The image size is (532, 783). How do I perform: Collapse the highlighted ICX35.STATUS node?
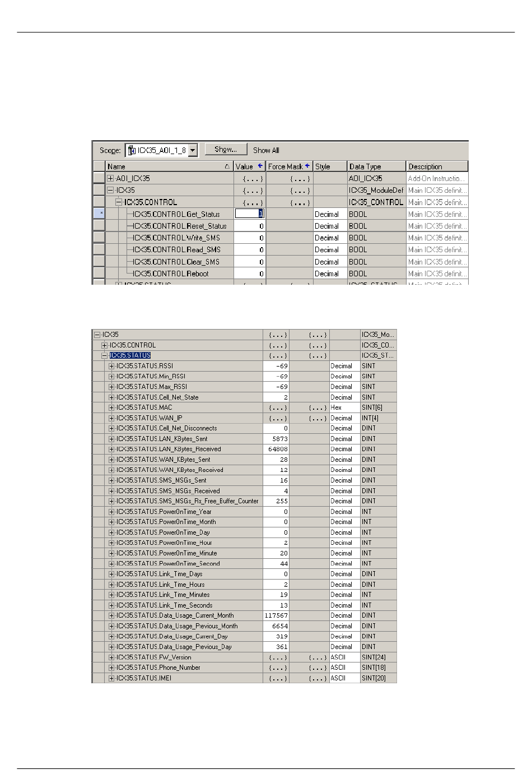point(104,355)
